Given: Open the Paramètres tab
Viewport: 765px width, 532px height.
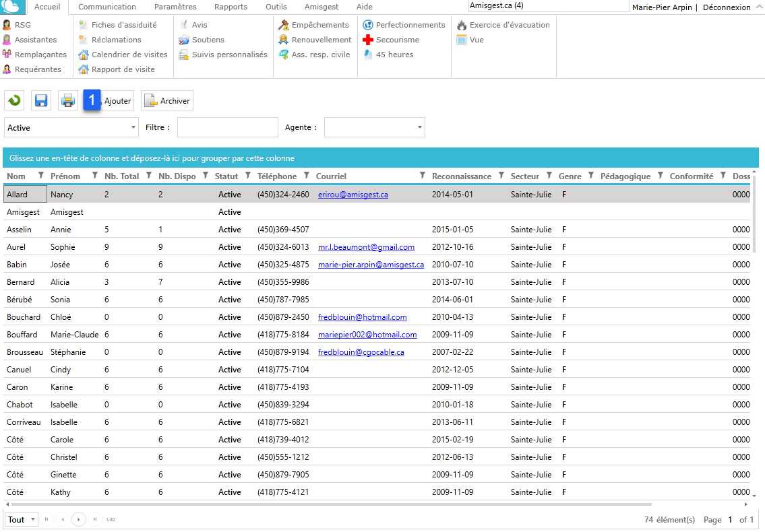Looking at the screenshot, I should [x=175, y=7].
